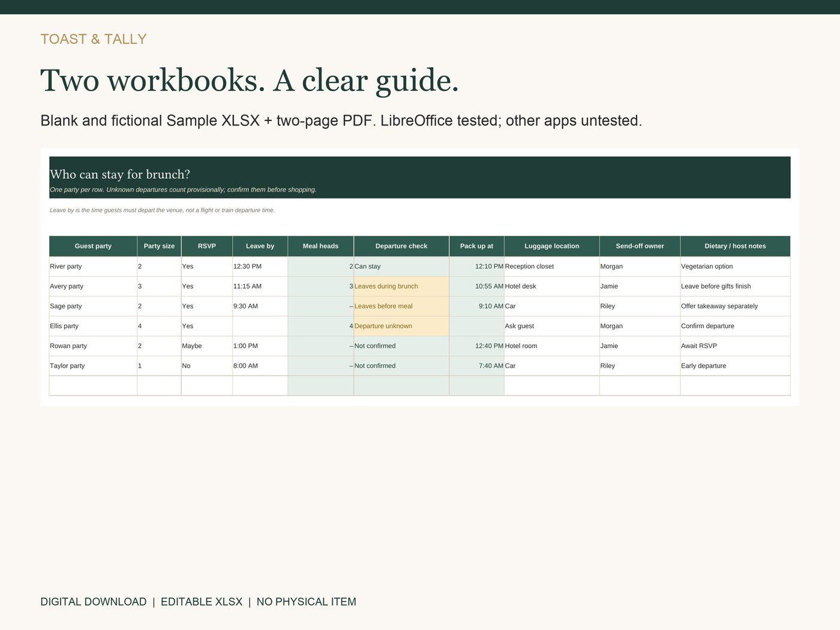Click the Pack up at header
The height and width of the screenshot is (630, 840).
[477, 246]
